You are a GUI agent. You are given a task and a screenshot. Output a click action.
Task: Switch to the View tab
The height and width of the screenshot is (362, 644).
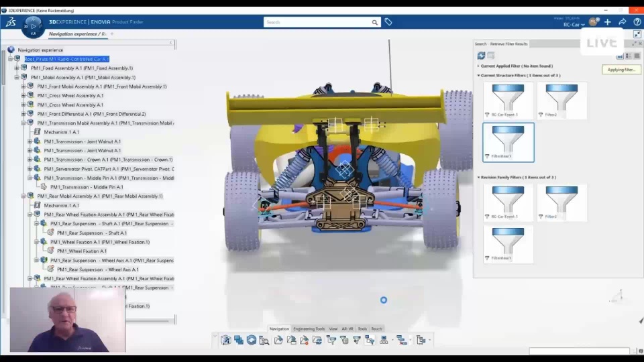333,328
